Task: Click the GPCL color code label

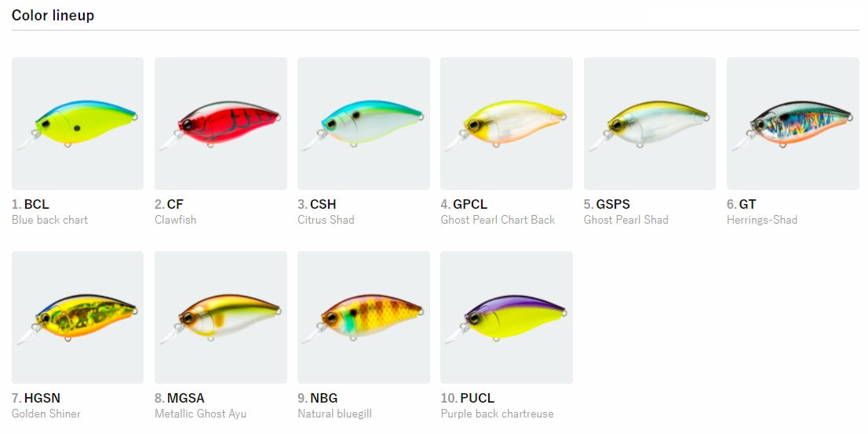Action: [x=470, y=204]
